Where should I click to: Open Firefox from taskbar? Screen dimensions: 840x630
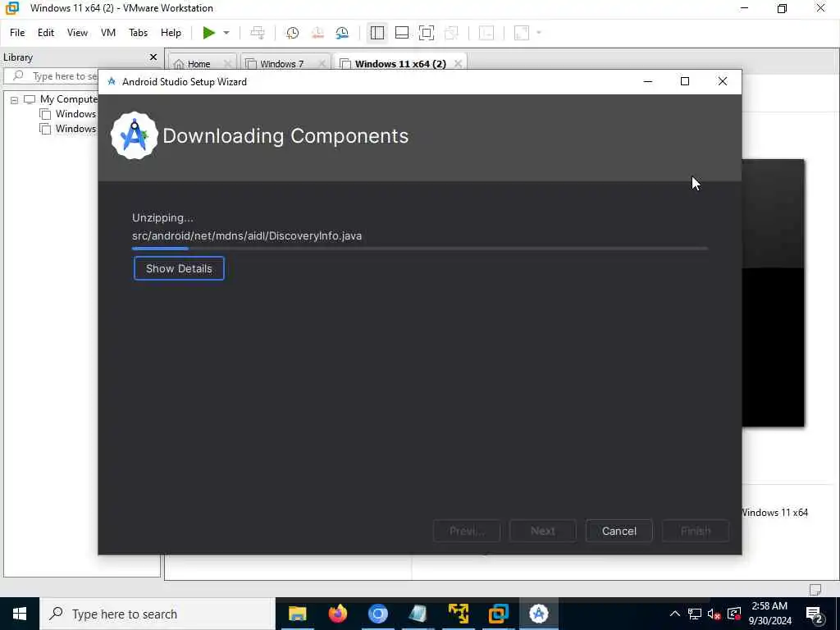(337, 614)
